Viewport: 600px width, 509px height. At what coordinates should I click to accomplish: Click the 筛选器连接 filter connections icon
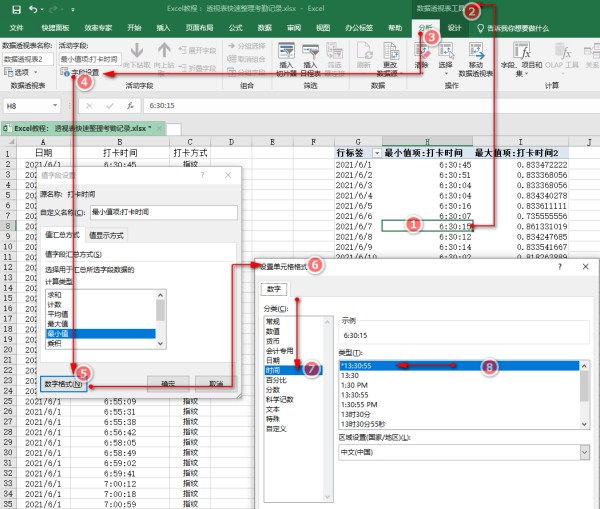pos(334,51)
